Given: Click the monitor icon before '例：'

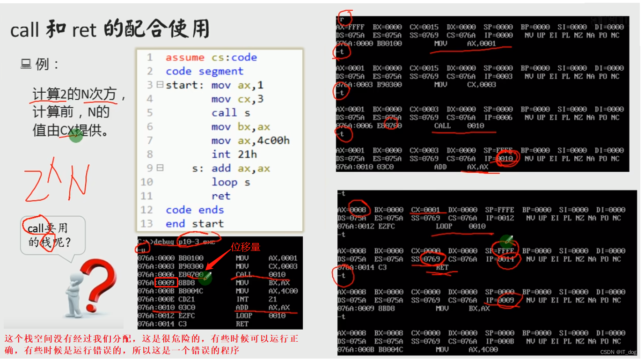Looking at the screenshot, I should [26, 64].
